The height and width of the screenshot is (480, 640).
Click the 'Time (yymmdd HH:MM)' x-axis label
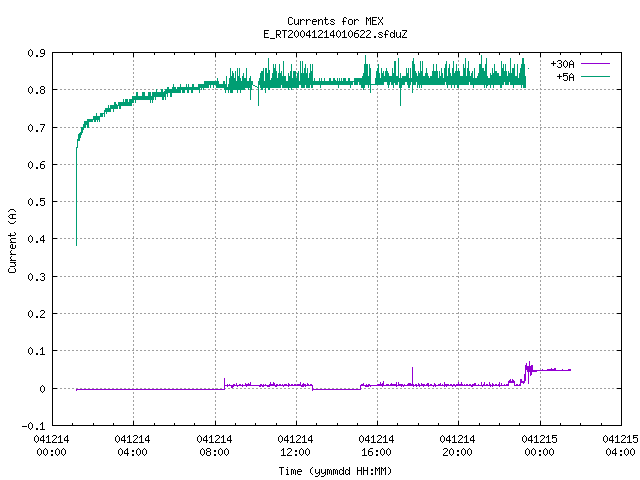[335, 471]
